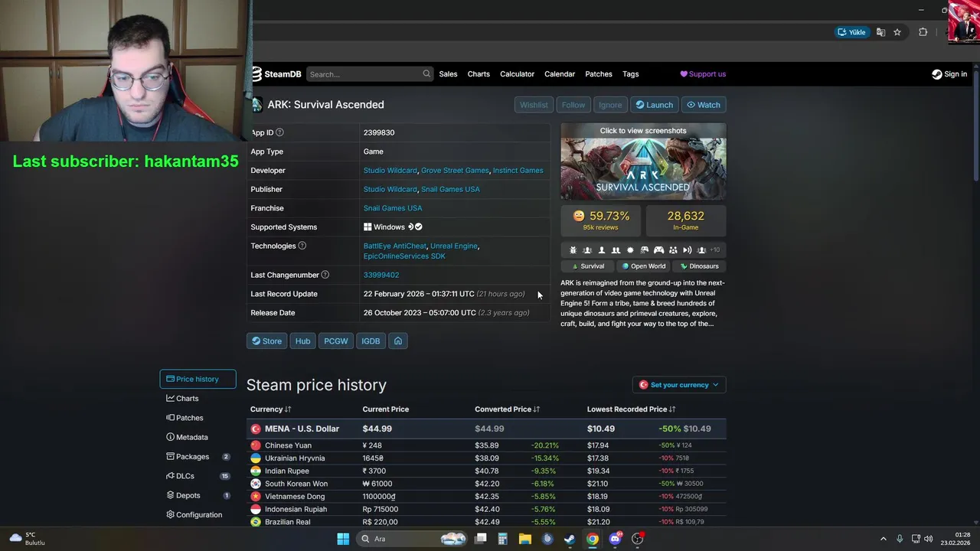Click the Wishlist button
Viewport: 980px width, 551px height.
pyautogui.click(x=534, y=105)
